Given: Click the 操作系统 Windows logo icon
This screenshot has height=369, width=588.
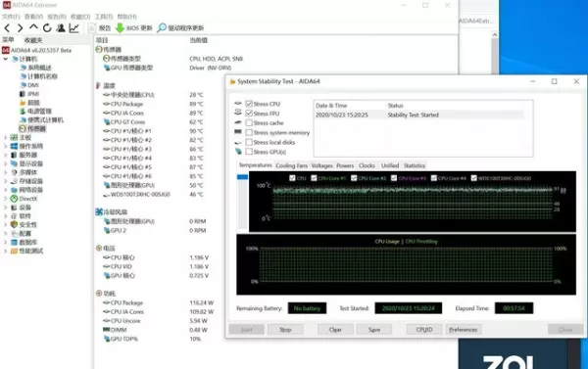Looking at the screenshot, I should pos(14,146).
